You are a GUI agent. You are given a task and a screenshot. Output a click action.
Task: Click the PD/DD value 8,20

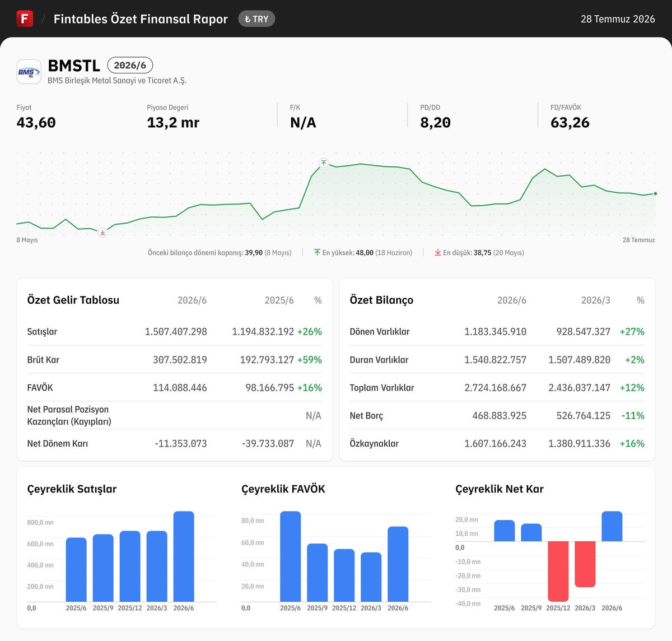(436, 123)
